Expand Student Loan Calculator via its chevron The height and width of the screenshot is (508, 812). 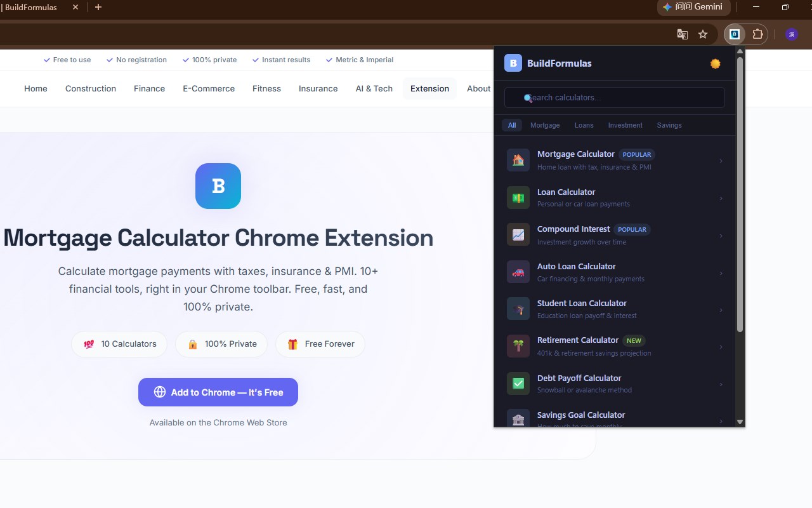point(721,310)
